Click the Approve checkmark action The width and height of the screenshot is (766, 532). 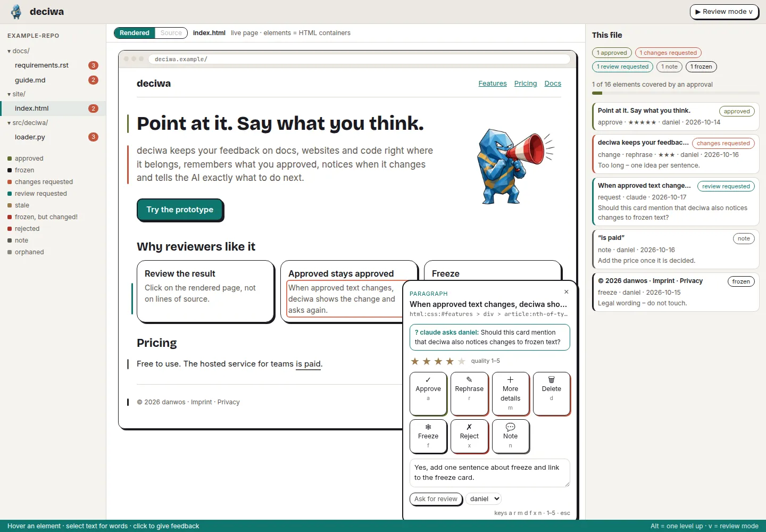(428, 393)
